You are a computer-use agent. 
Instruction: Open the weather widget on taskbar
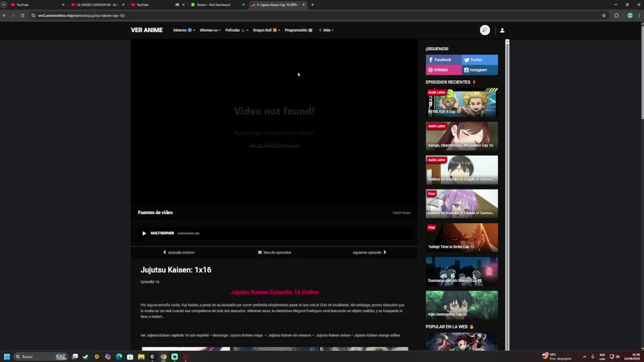click(x=556, y=356)
